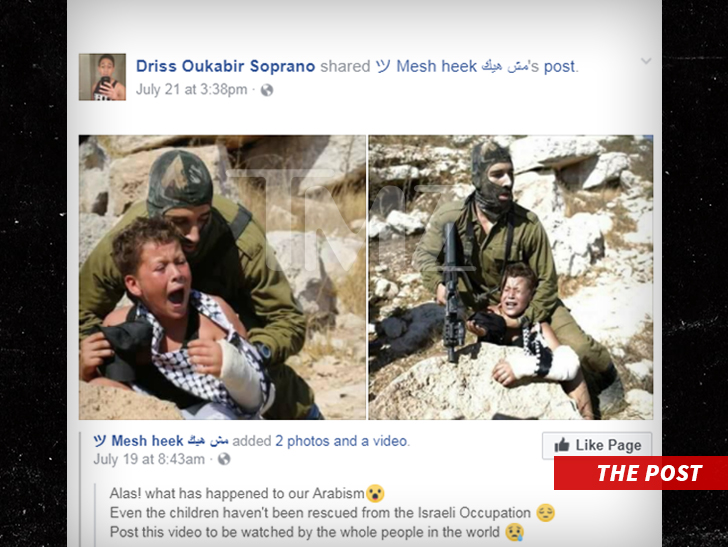Click the July 21 at 3:38pm timestamp
Viewport: 728px width, 547px height.
[x=191, y=89]
